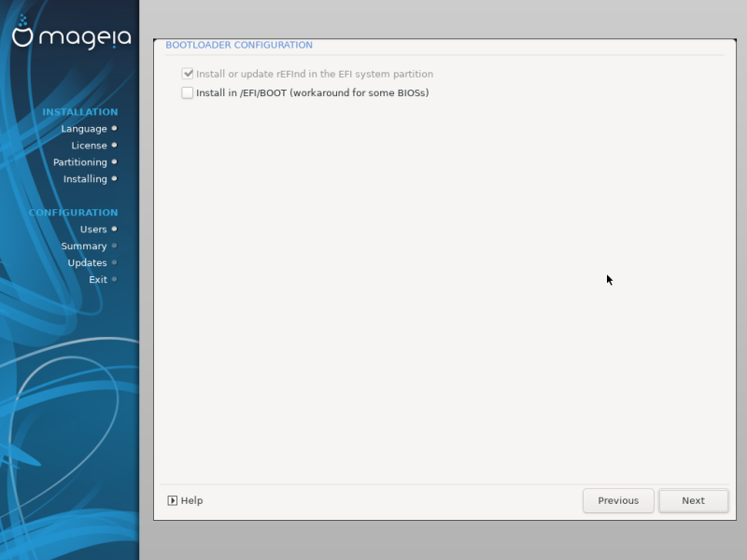747x560 pixels.
Task: Click the Partitioning step bullet indicator
Action: (114, 161)
